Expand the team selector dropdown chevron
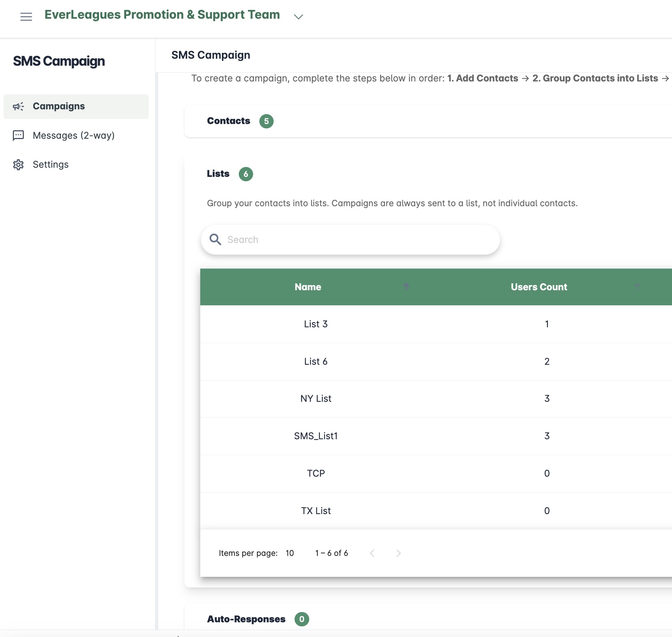Viewport: 672px width, 637px height. coord(299,17)
